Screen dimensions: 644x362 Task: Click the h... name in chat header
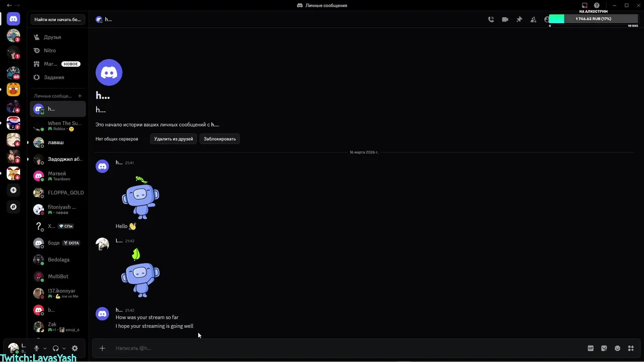pyautogui.click(x=108, y=20)
